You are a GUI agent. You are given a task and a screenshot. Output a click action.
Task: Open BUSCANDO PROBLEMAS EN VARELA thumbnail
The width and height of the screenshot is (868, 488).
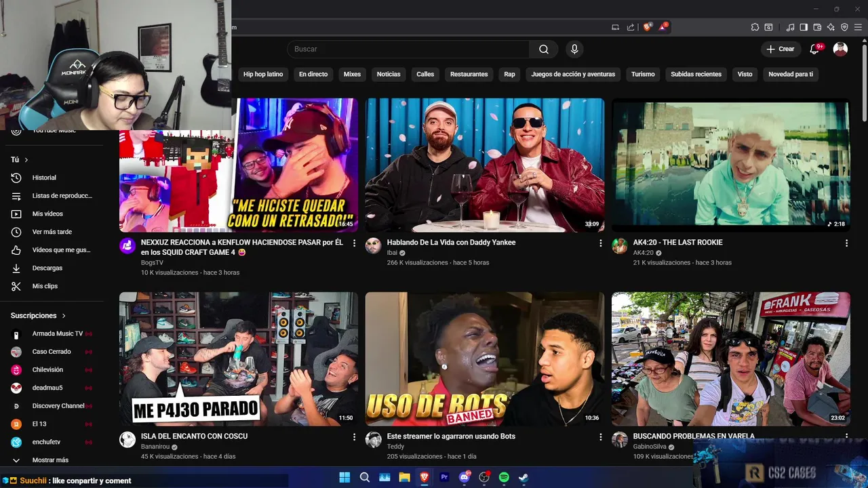731,359
